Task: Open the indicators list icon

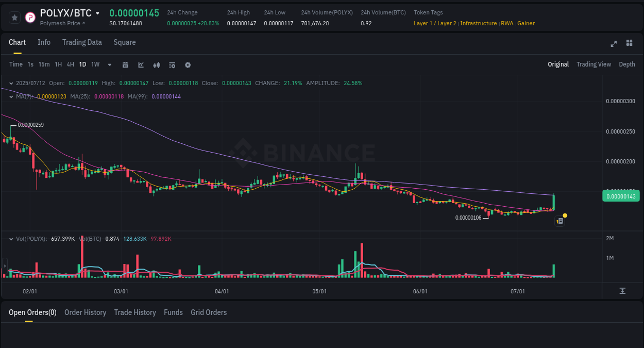Action: [x=172, y=64]
